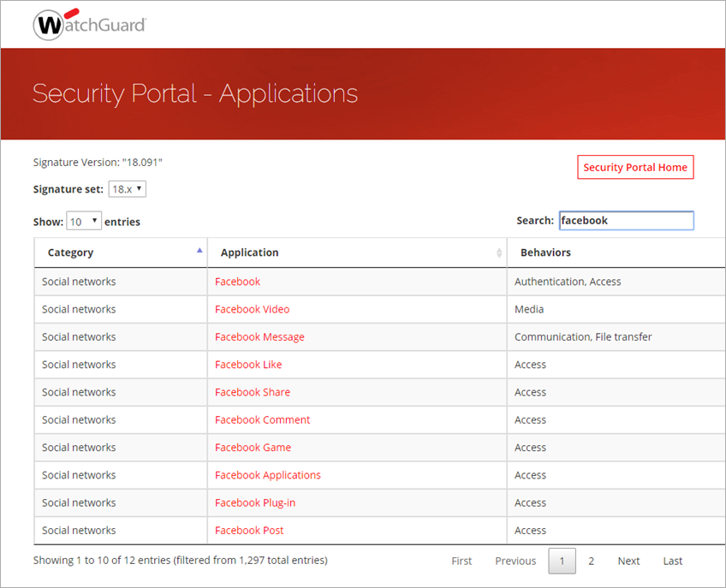Image resolution: width=726 pixels, height=588 pixels.
Task: Click the Next pagination control
Action: (628, 561)
